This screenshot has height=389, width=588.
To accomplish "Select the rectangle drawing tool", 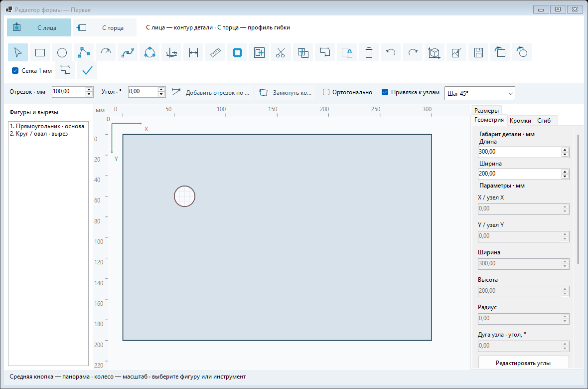I will (40, 52).
